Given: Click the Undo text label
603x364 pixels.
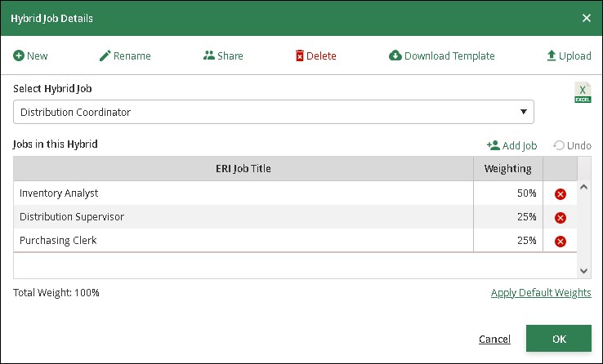Looking at the screenshot, I should 579,146.
